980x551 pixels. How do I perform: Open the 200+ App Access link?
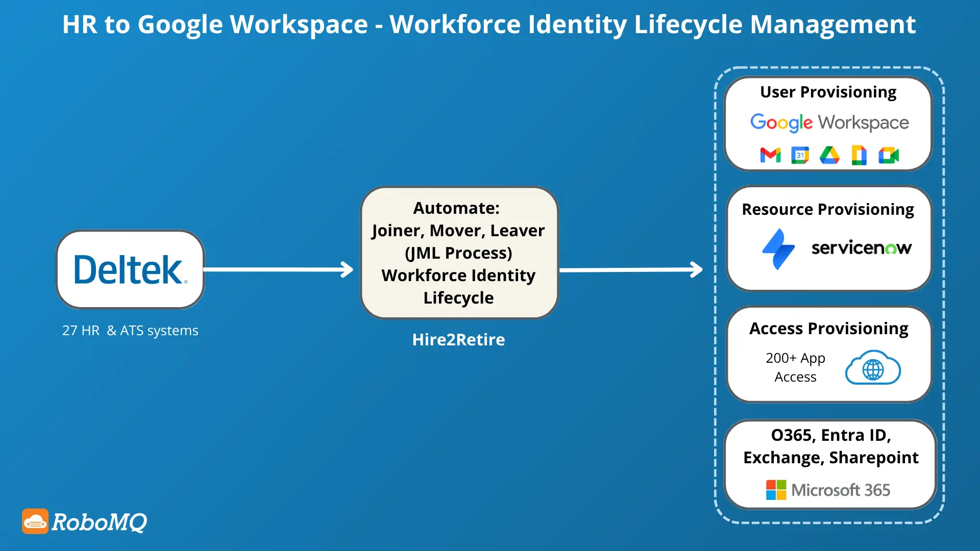795,367
